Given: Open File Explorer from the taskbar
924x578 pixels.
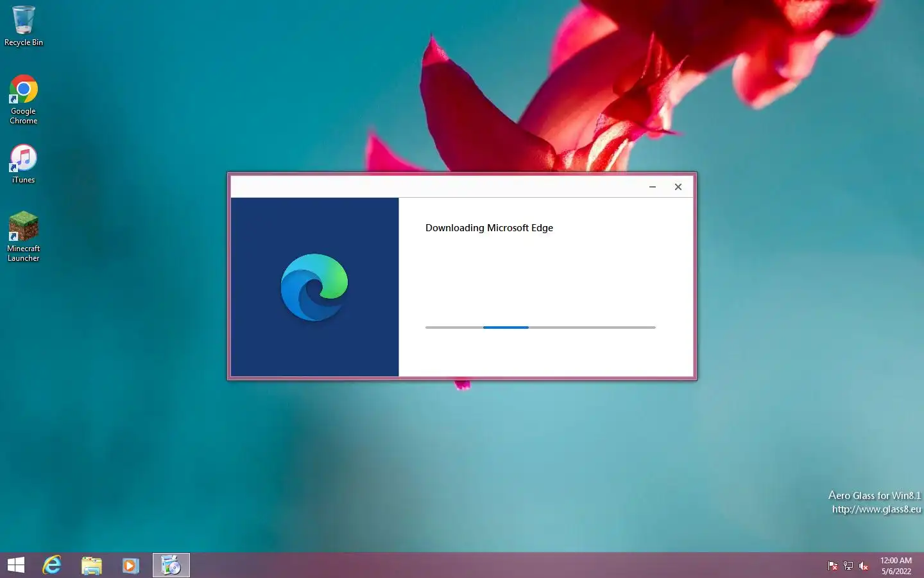Looking at the screenshot, I should (92, 565).
